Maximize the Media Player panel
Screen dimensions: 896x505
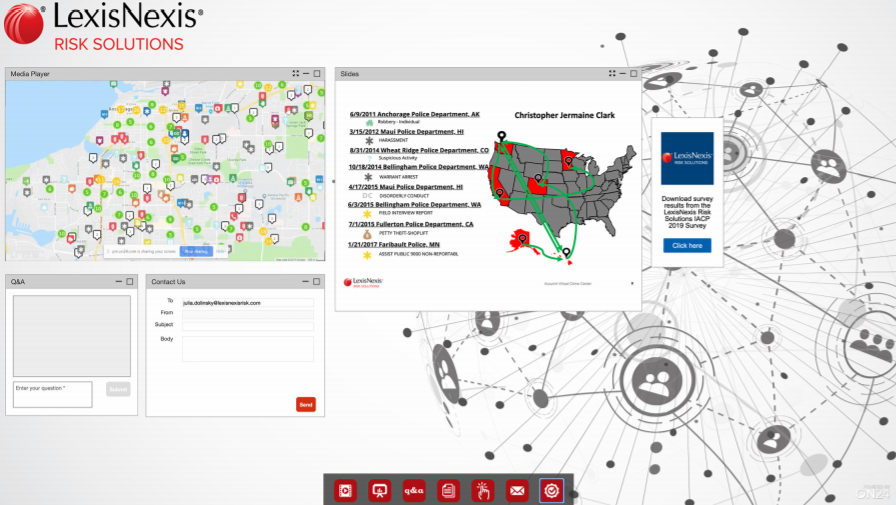pos(317,74)
